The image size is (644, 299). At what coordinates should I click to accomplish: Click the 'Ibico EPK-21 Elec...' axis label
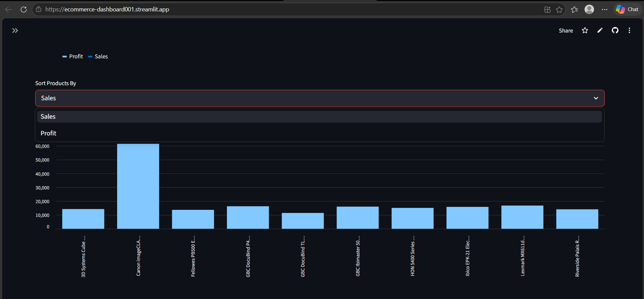467,256
